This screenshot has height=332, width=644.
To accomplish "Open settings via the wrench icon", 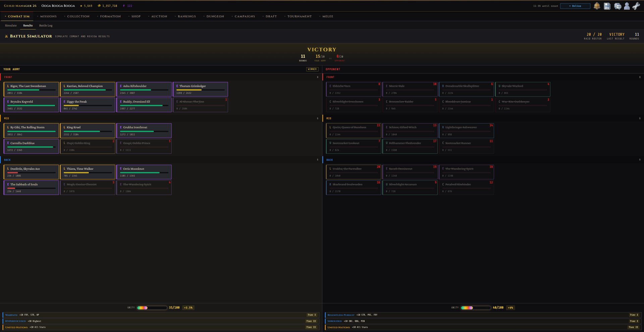I will [636, 6].
